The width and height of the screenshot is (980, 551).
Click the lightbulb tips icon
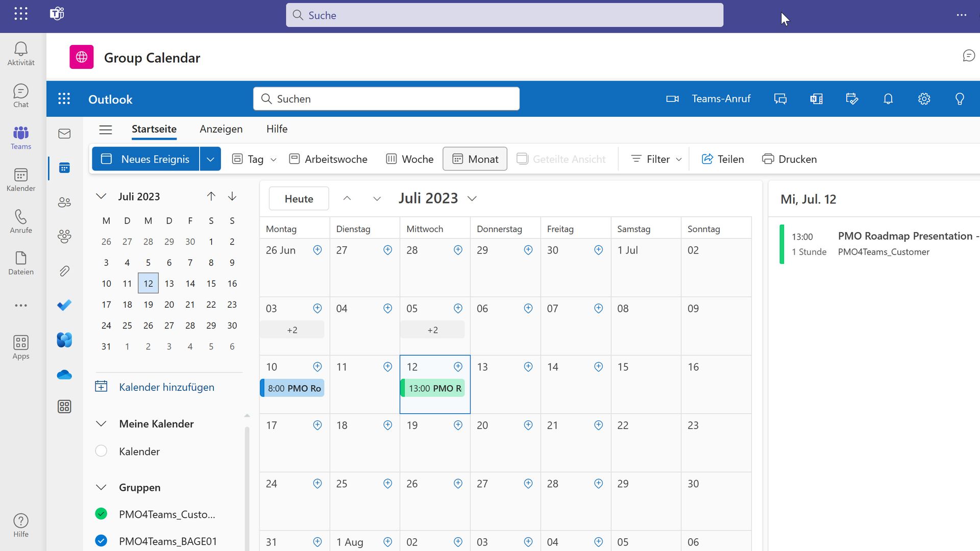click(x=960, y=99)
